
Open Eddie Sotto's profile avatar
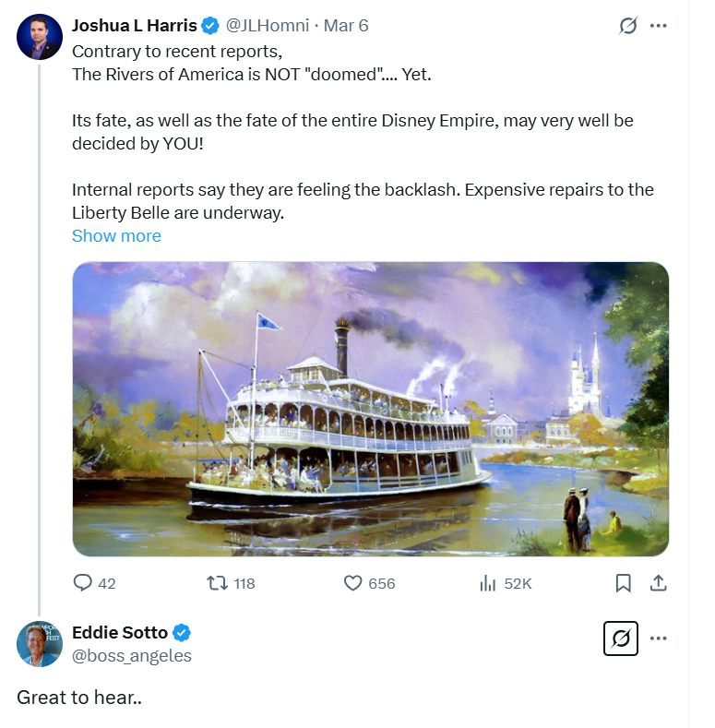[x=39, y=644]
